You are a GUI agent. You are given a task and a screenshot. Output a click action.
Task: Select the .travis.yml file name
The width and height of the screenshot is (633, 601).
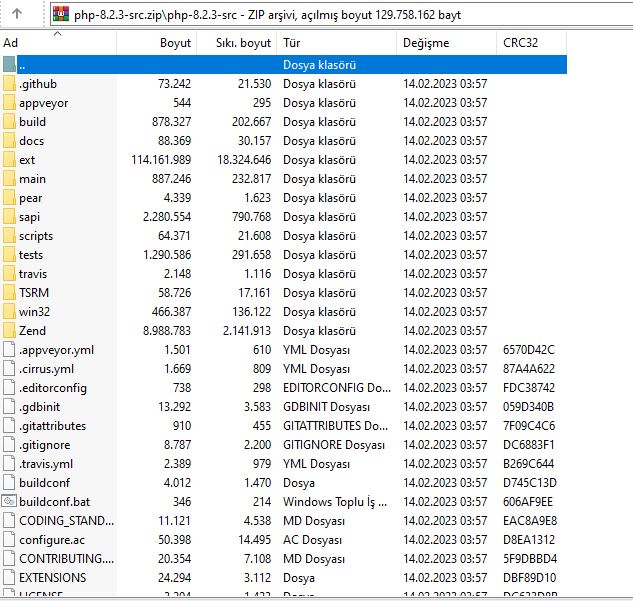pos(46,464)
